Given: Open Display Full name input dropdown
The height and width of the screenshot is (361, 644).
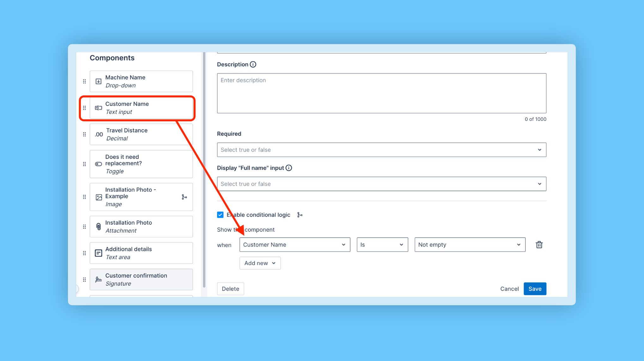Looking at the screenshot, I should click(x=381, y=184).
